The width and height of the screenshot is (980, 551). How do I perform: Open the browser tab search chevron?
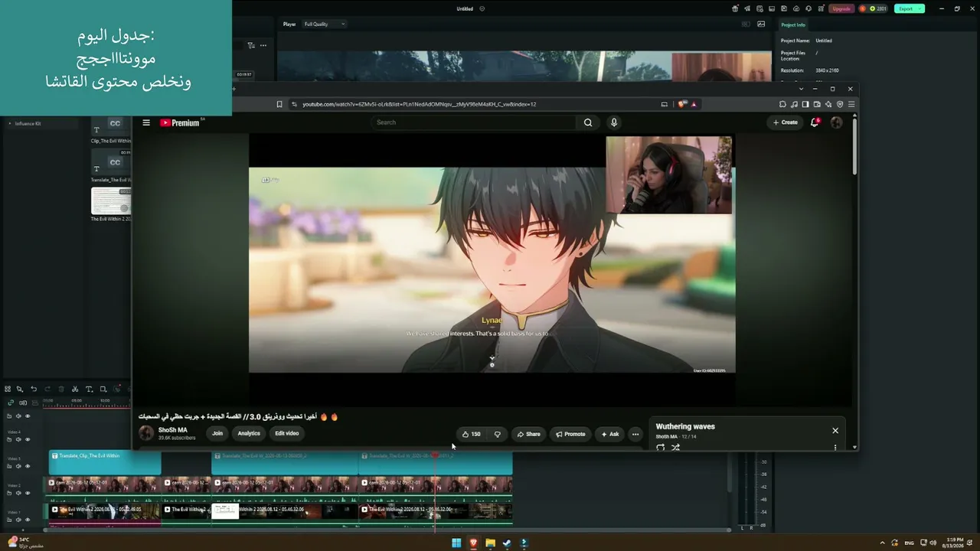pyautogui.click(x=801, y=89)
